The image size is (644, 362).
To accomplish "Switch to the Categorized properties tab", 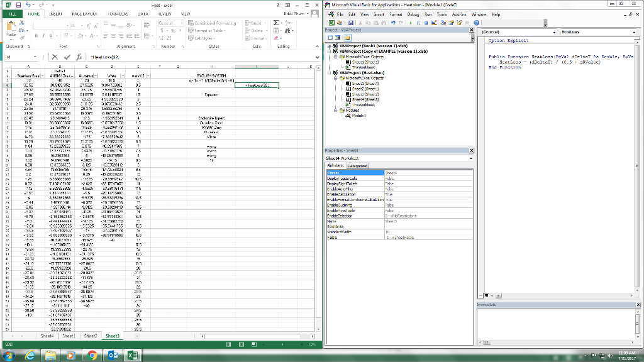I will click(357, 165).
